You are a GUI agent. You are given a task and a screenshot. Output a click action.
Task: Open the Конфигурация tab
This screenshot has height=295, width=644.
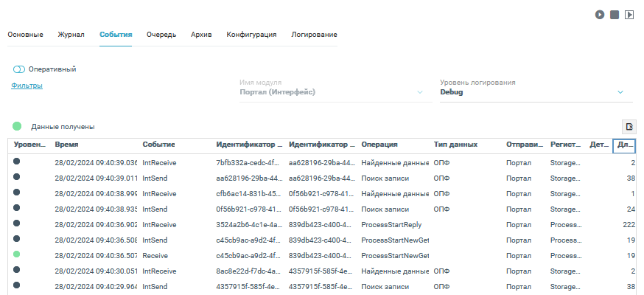pyautogui.click(x=251, y=35)
